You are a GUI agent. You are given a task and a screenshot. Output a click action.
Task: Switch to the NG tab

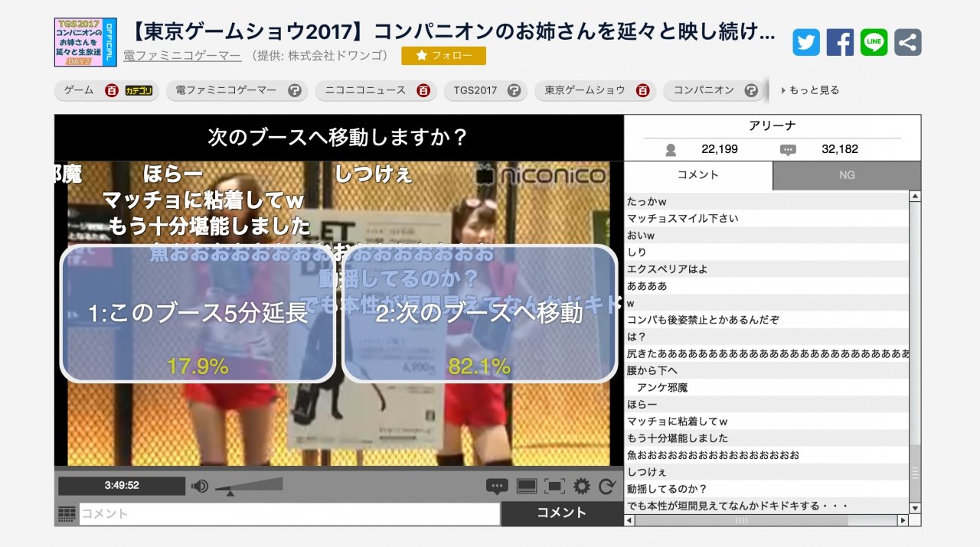click(x=846, y=174)
